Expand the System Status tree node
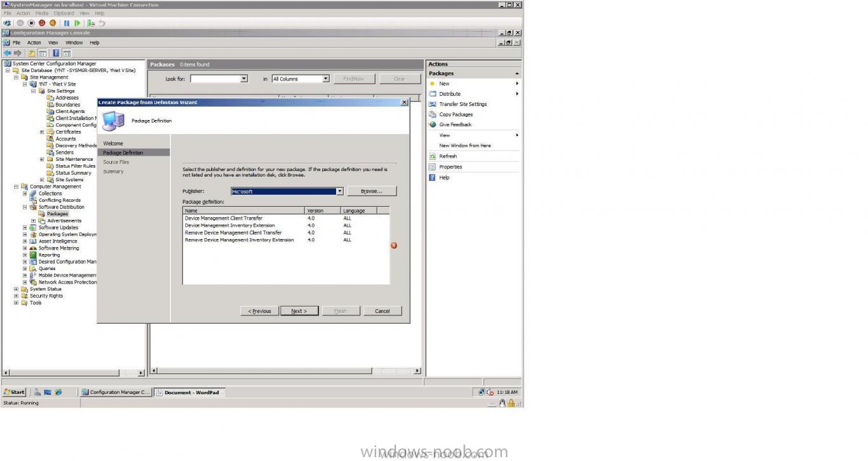868x461 pixels. coord(16,289)
